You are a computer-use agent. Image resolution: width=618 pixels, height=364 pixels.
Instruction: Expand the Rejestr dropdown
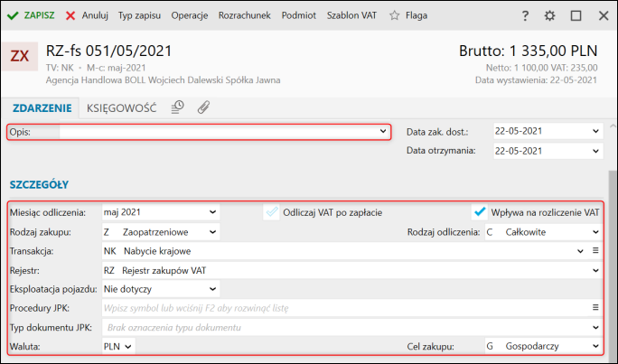595,271
